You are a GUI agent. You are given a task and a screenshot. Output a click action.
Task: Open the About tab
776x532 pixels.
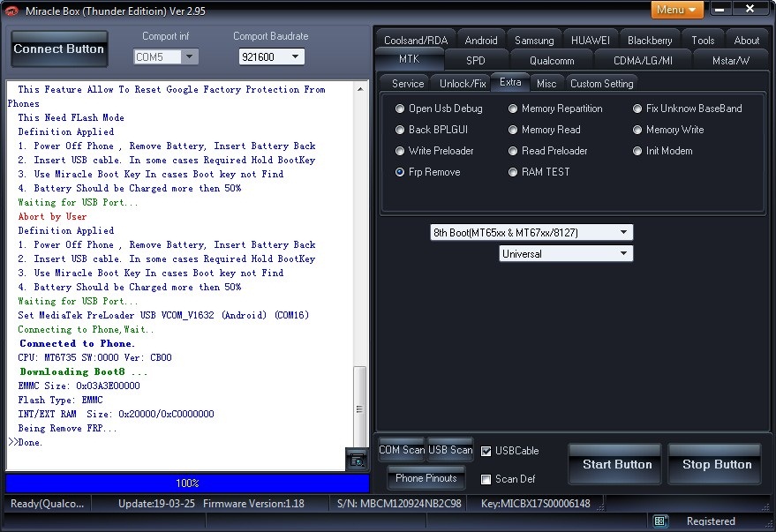(x=746, y=40)
